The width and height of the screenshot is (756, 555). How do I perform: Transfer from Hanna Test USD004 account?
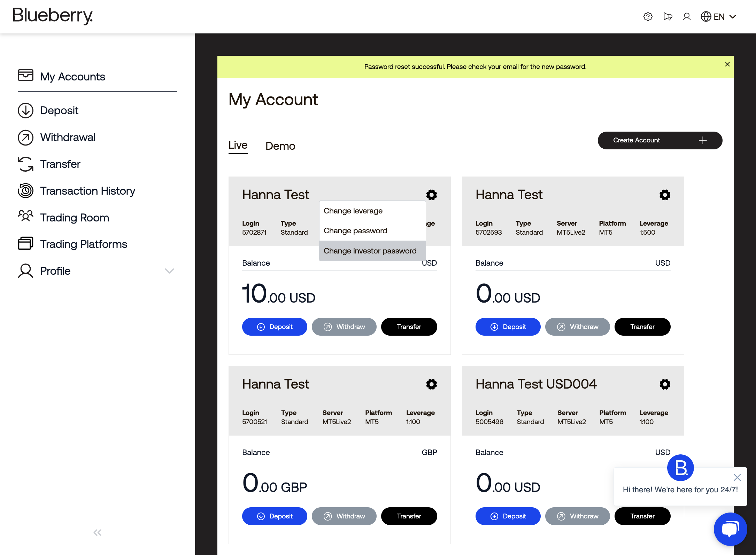[642, 516]
